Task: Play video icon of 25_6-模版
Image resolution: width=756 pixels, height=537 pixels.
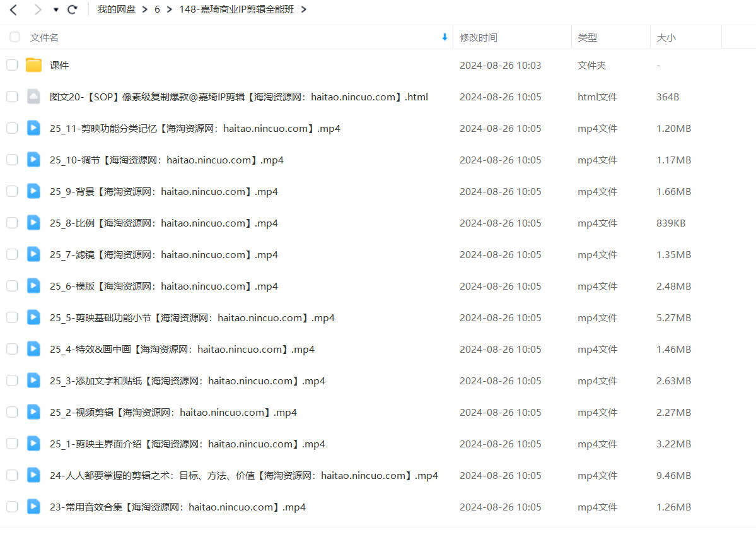Action: (33, 286)
